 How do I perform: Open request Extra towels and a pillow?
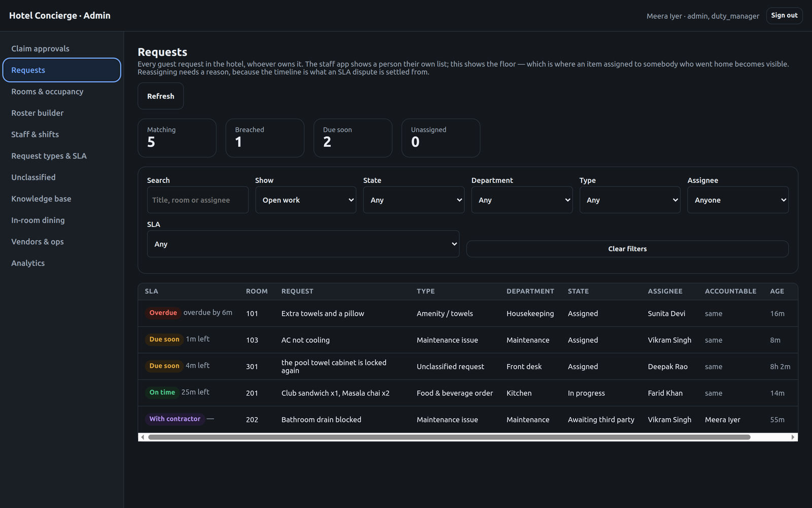[323, 313]
